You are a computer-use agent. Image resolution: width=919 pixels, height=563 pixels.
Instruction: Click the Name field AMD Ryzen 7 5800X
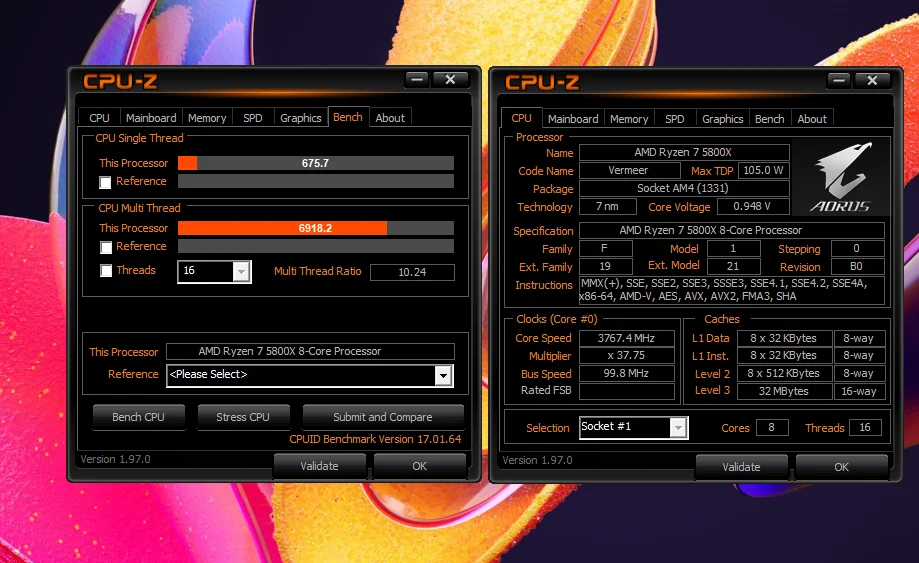[684, 152]
